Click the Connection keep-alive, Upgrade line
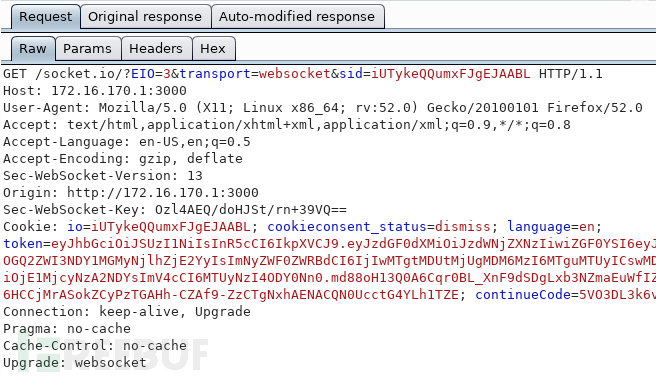656x379 pixels. click(x=127, y=312)
